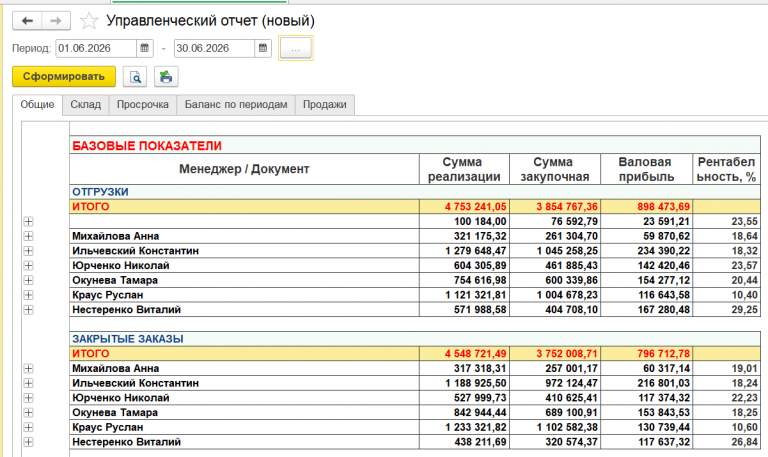
Task: Select the Сумма реализации column header
Action: pyautogui.click(x=464, y=169)
